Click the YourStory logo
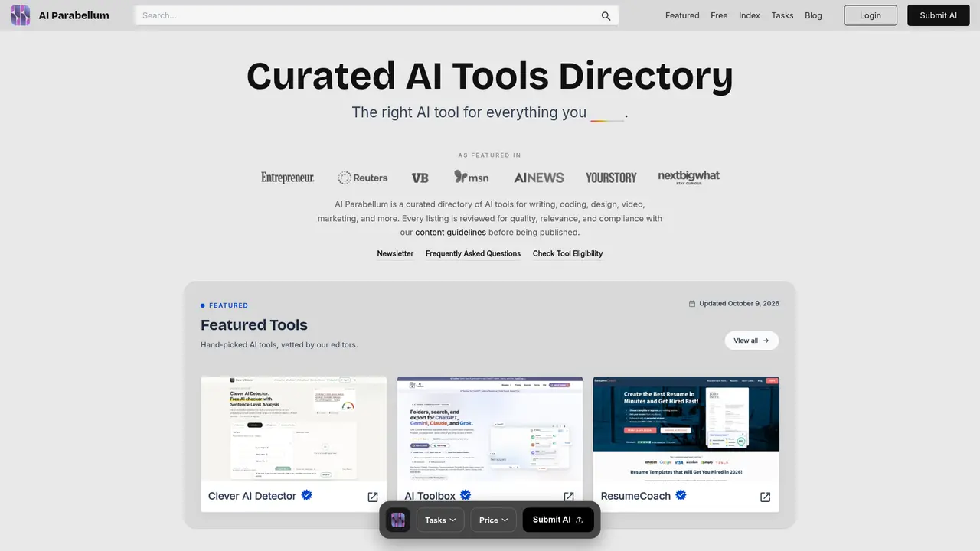The image size is (980, 551). (611, 178)
